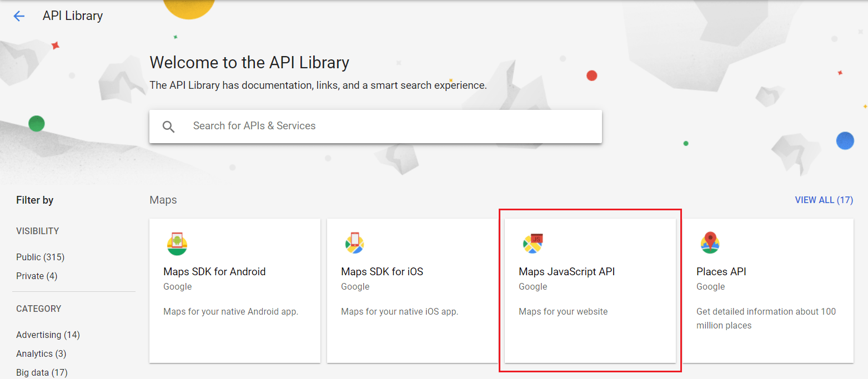
Task: Open the Maps JavaScript API card
Action: [x=590, y=290]
